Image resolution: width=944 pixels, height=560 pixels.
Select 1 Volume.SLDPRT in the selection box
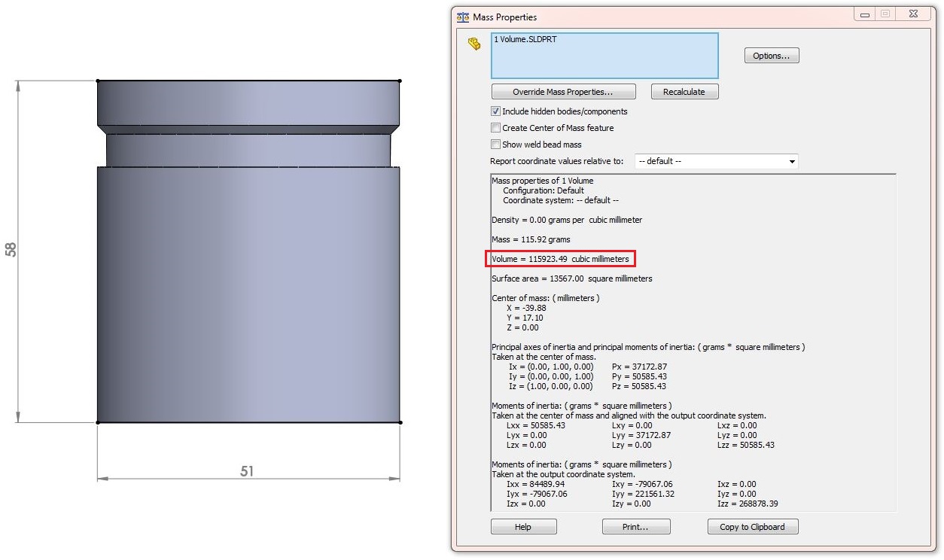point(525,39)
